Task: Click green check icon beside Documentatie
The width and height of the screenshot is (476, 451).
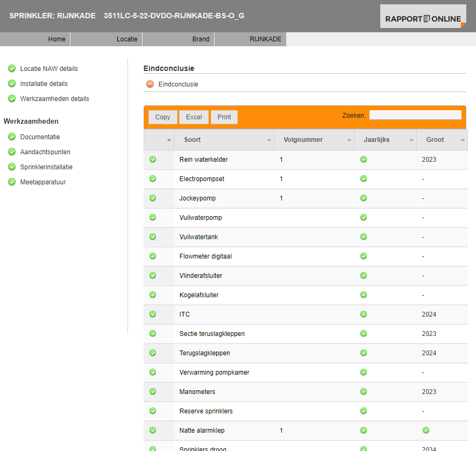Action: [12, 137]
